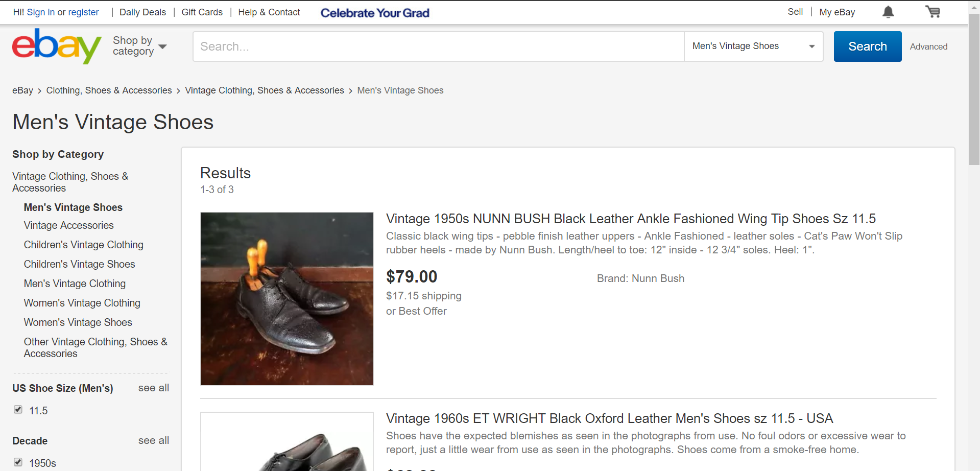Click the Celebrate Your Grad banner
Viewport: 980px width, 471px height.
coord(375,13)
